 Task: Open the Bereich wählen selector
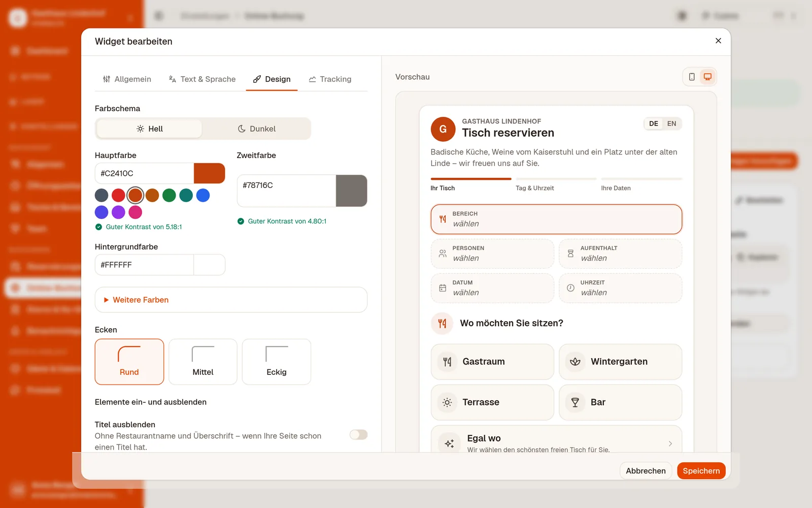pyautogui.click(x=556, y=219)
